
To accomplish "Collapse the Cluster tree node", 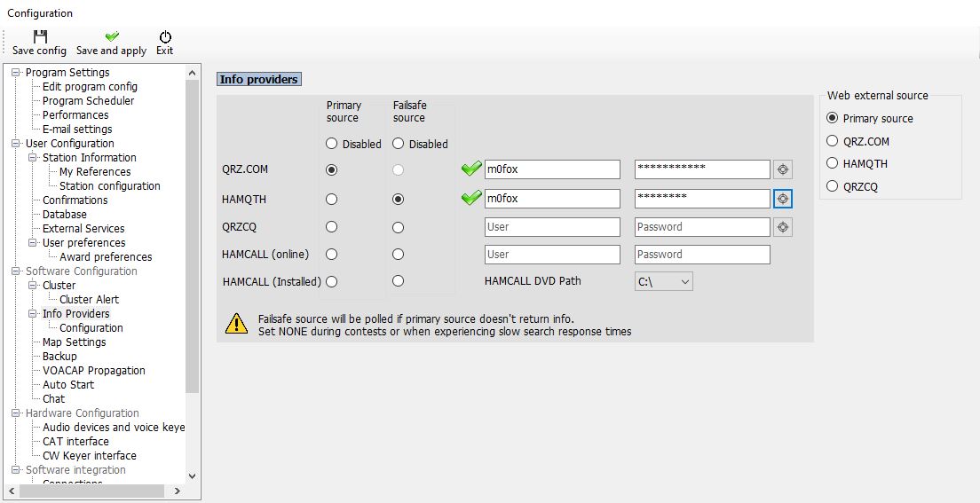I will click(x=33, y=286).
